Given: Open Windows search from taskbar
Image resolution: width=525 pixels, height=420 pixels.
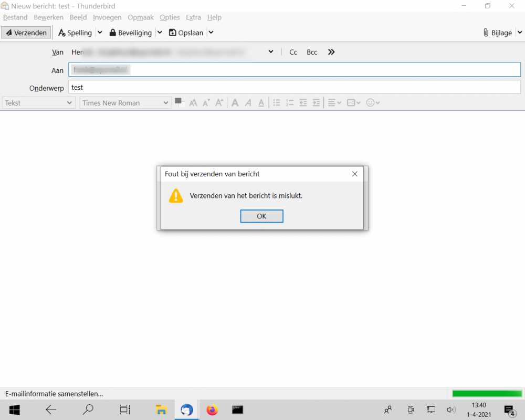Looking at the screenshot, I should click(x=88, y=409).
